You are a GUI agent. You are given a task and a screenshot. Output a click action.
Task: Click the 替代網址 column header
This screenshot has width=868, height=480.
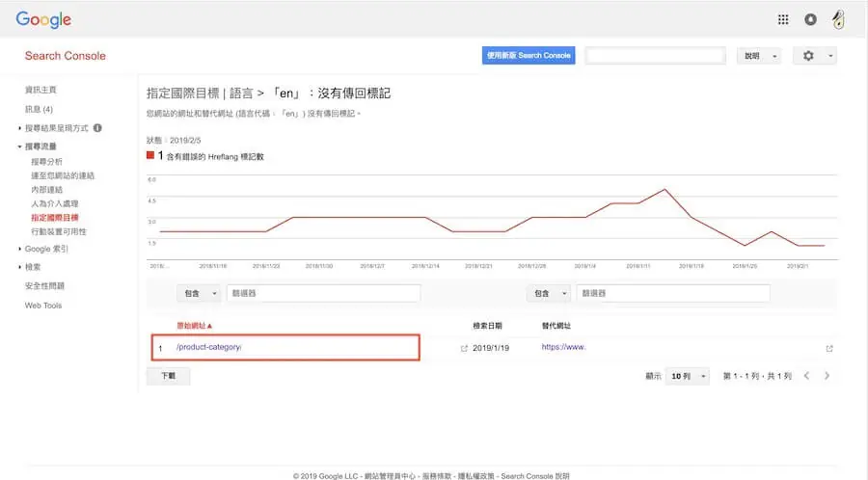(556, 326)
